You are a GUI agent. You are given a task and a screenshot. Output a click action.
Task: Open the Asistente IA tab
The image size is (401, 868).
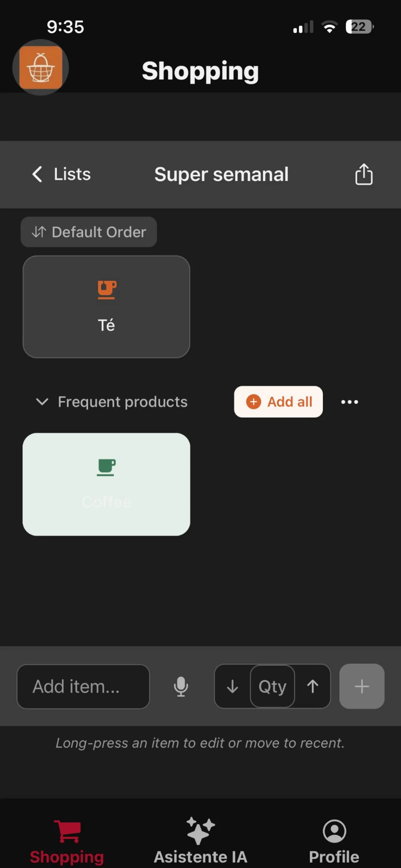[x=200, y=839]
